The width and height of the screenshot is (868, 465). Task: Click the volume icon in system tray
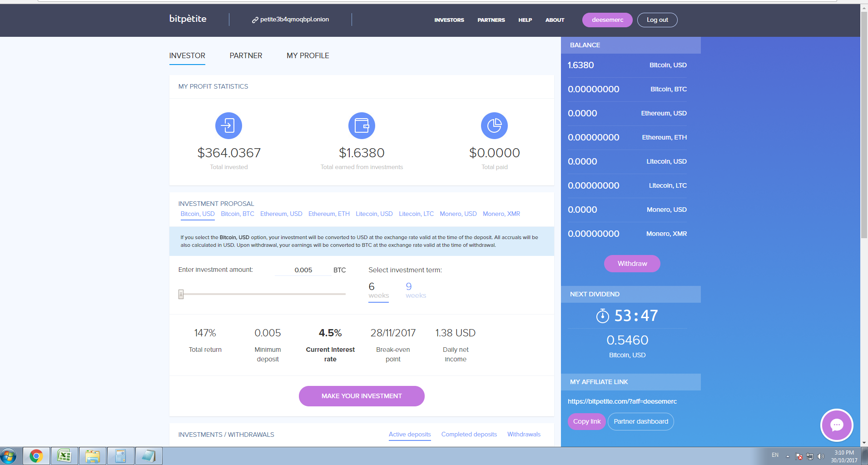click(x=821, y=456)
